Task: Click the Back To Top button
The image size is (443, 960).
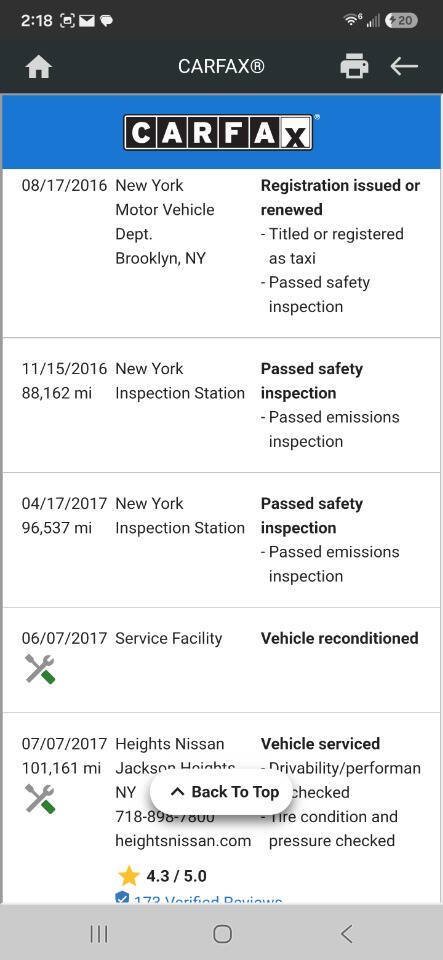Action: pyautogui.click(x=222, y=792)
